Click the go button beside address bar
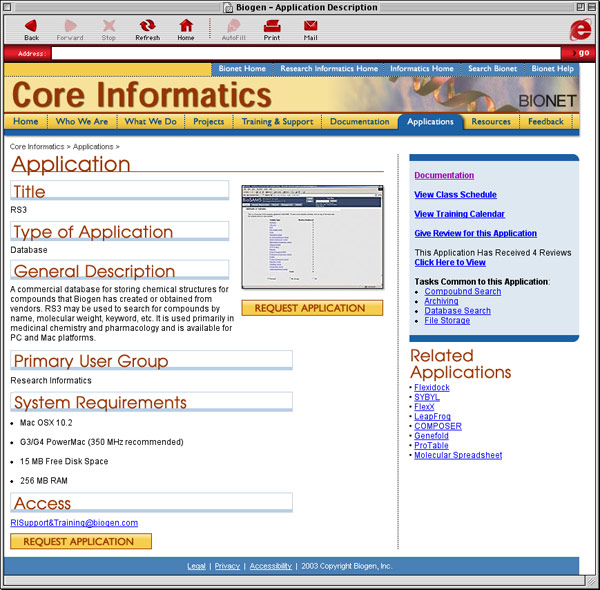 pos(581,53)
